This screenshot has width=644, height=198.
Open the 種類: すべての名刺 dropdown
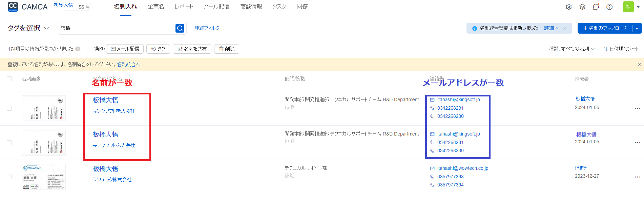(572, 49)
